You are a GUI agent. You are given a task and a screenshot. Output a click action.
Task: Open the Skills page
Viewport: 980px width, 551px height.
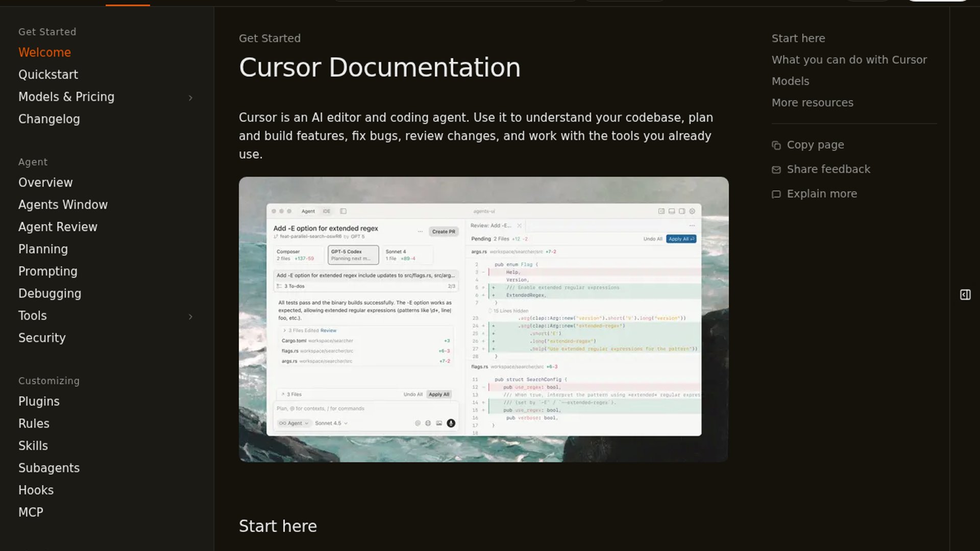point(33,446)
